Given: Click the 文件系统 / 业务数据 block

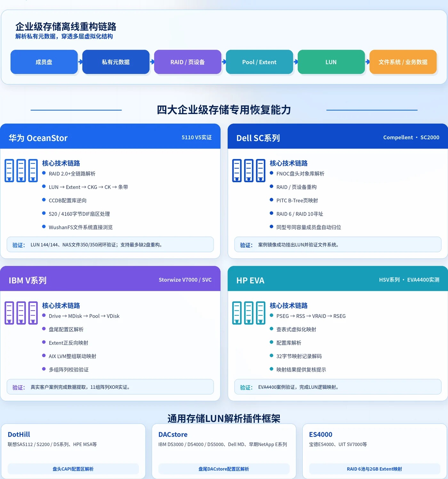Looking at the screenshot, I should [x=403, y=62].
